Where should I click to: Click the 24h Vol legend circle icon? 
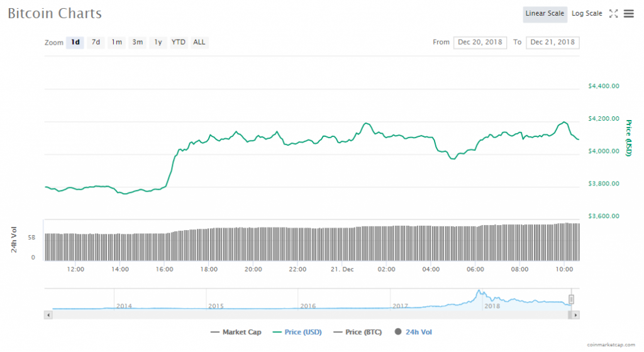click(x=397, y=332)
